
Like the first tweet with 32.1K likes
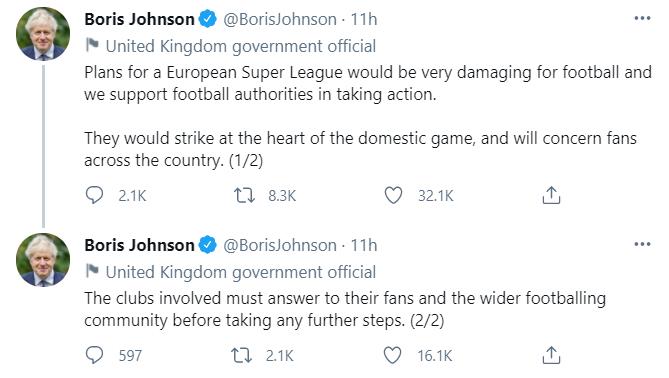coord(393,195)
